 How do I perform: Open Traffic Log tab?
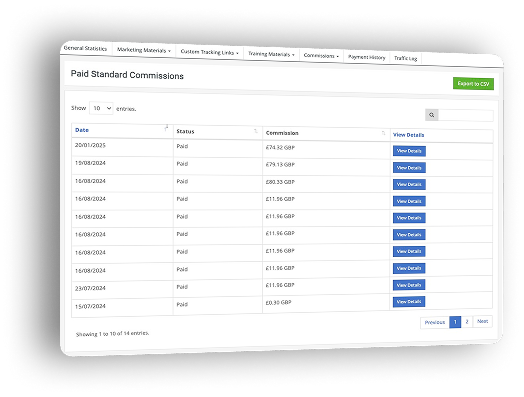point(406,58)
